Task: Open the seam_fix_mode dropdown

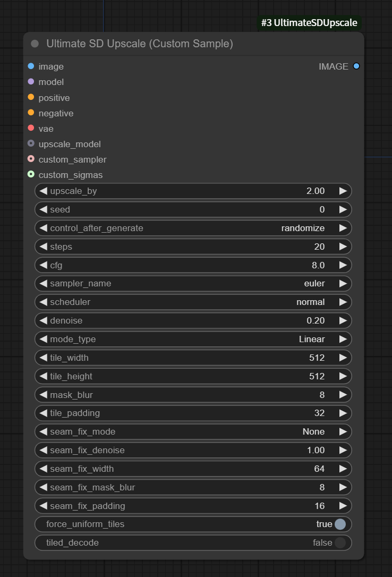Action: [x=193, y=432]
